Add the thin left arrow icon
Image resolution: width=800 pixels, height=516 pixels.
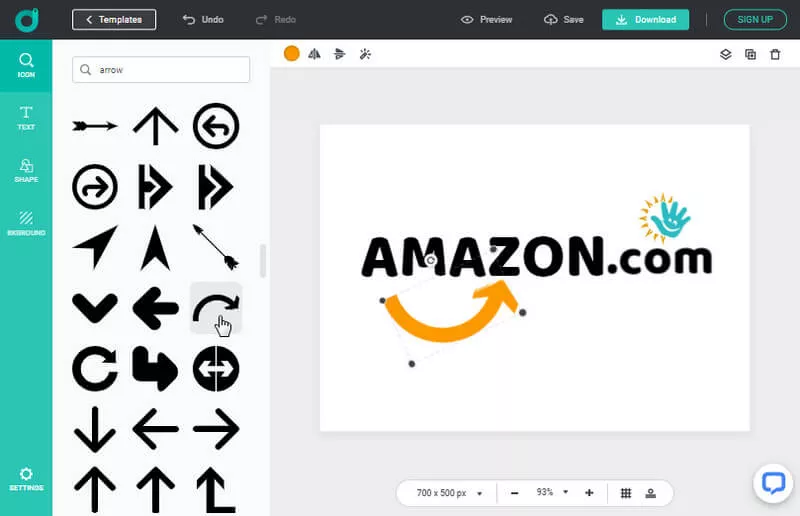156,429
